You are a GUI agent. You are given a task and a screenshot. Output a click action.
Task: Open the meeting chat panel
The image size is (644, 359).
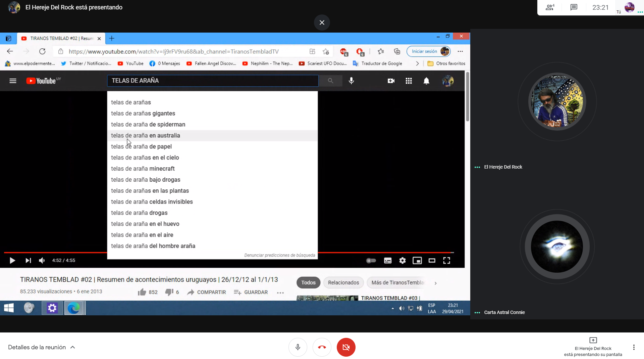coord(574,7)
